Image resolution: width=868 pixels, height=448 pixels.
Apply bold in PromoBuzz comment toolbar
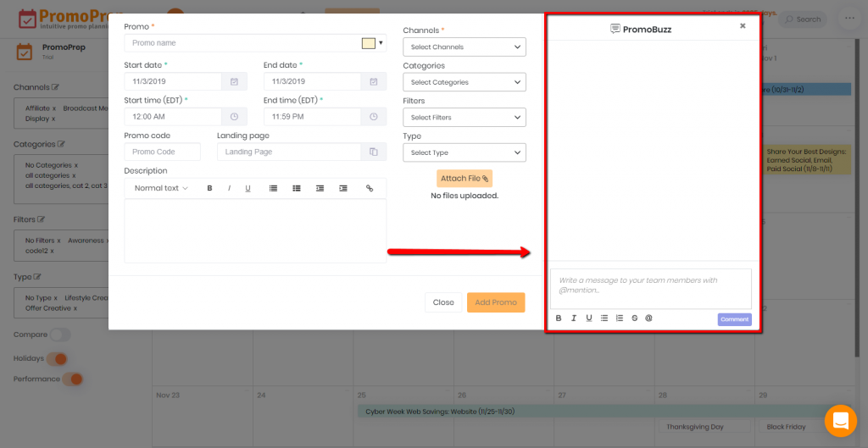[x=559, y=318]
